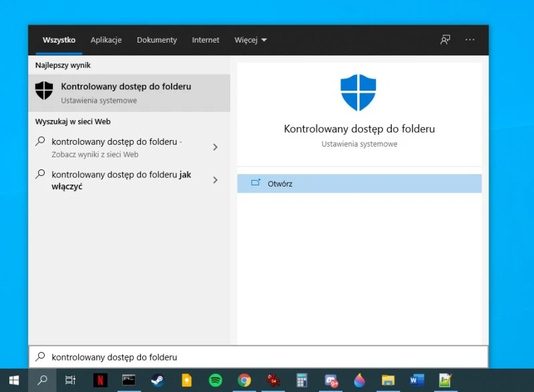The width and height of the screenshot is (534, 392).
Task: Open the Calculator app in taskbar
Action: [302, 380]
